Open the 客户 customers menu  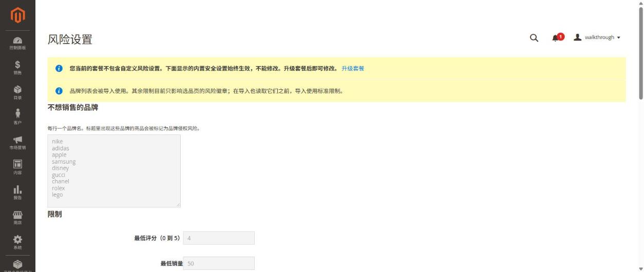(x=17, y=118)
